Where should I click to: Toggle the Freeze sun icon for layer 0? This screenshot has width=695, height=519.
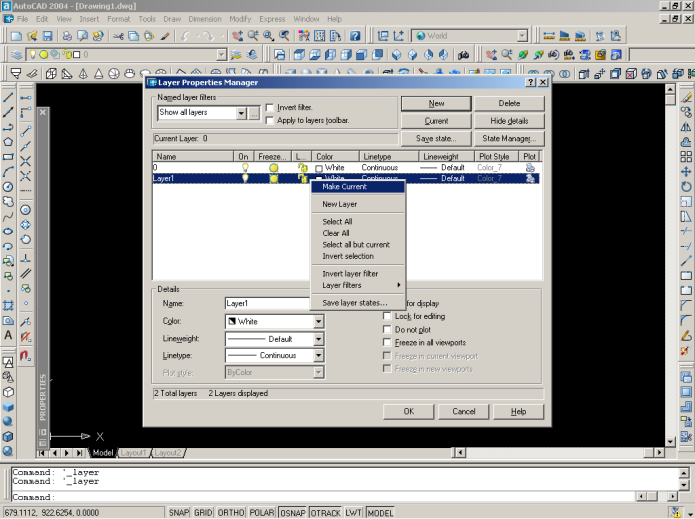click(x=273, y=168)
